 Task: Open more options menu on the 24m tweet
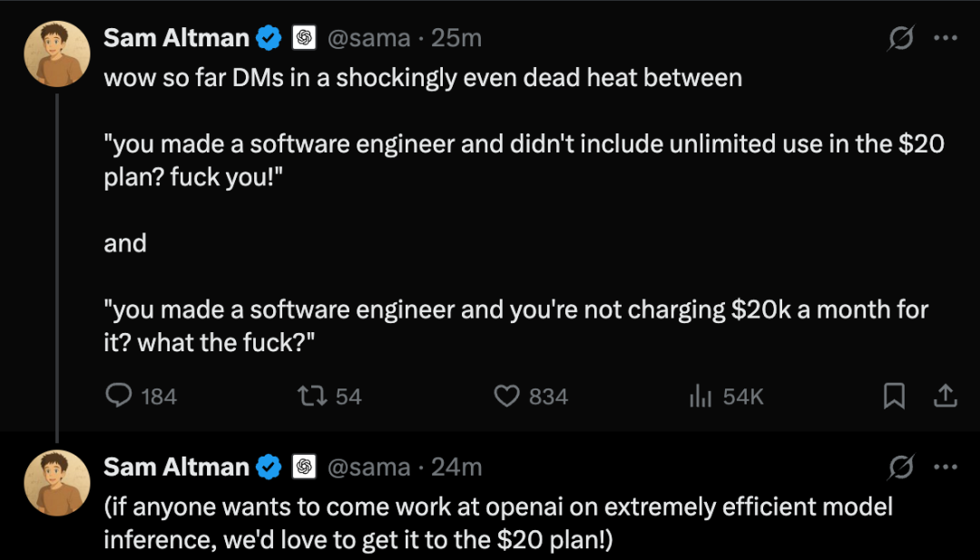(946, 467)
